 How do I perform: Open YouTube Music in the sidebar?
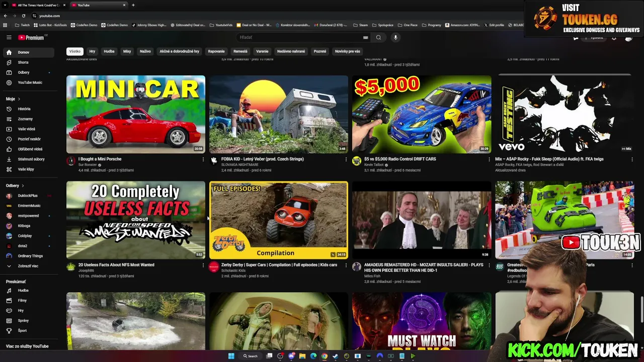pyautogui.click(x=30, y=82)
